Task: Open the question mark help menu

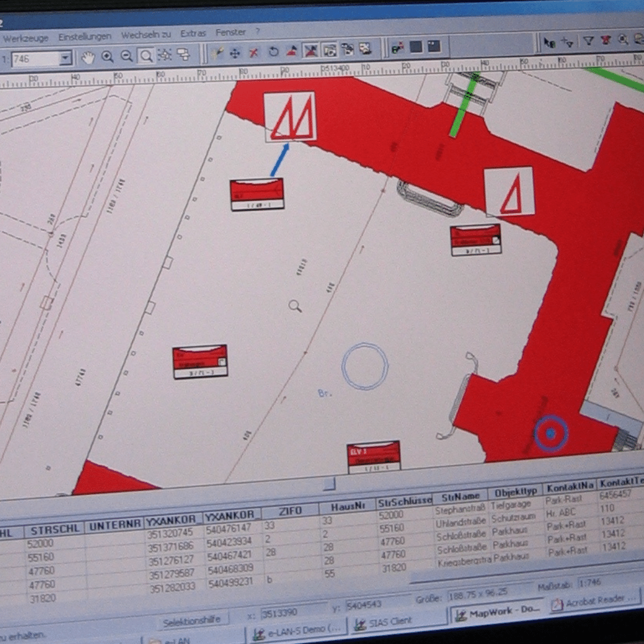Action: 258,31
